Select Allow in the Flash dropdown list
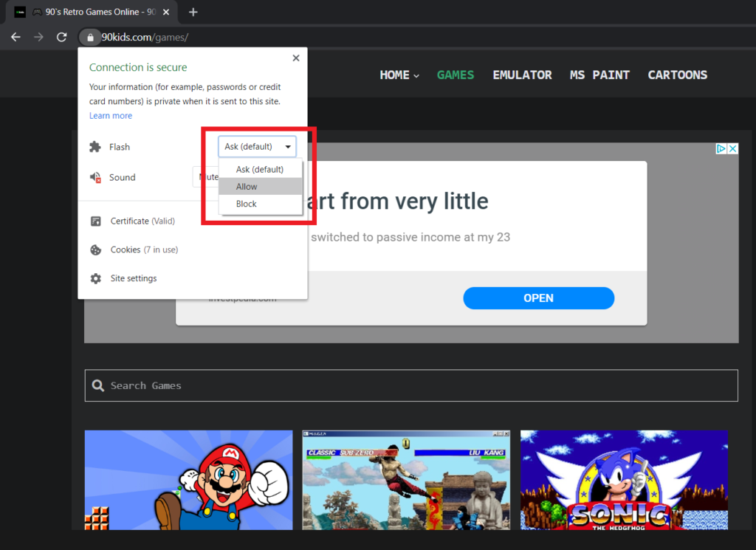 click(260, 187)
